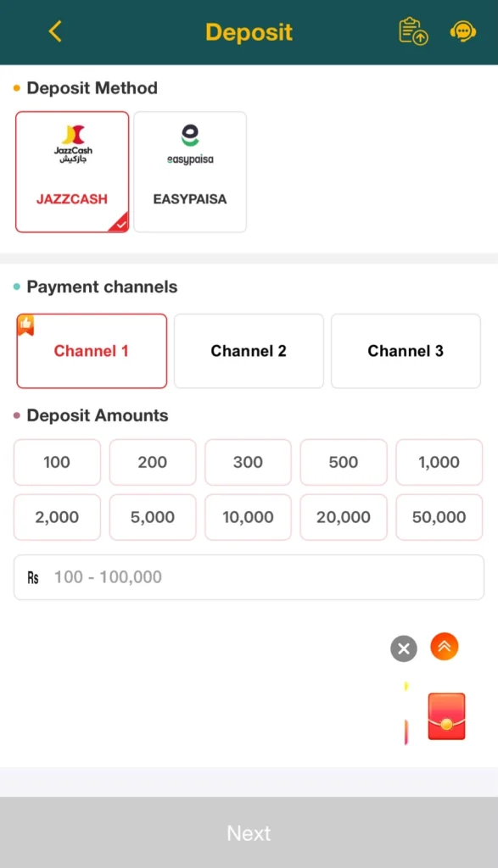Open customer support chat icon
Viewport: 498px width, 868px height.
[463, 31]
